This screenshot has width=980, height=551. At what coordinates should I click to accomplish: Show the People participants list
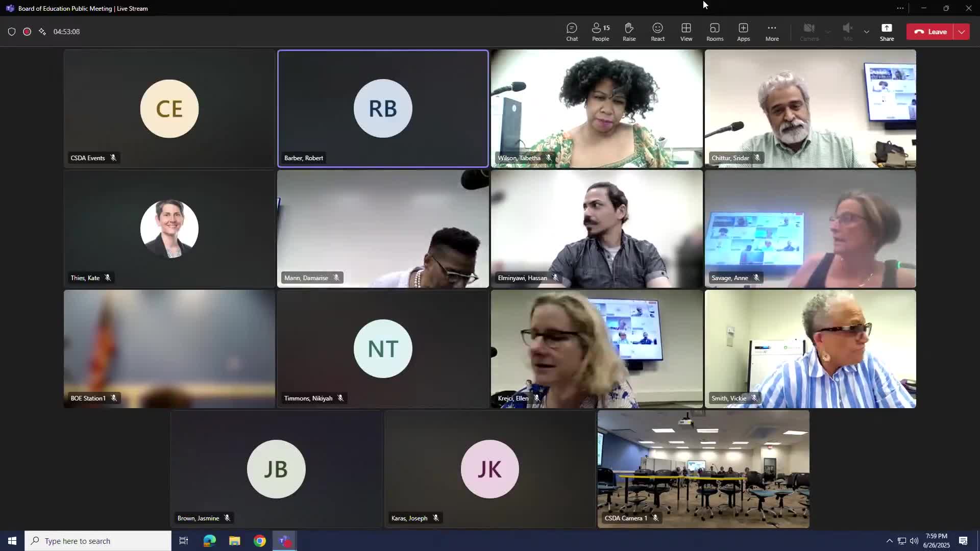tap(600, 32)
